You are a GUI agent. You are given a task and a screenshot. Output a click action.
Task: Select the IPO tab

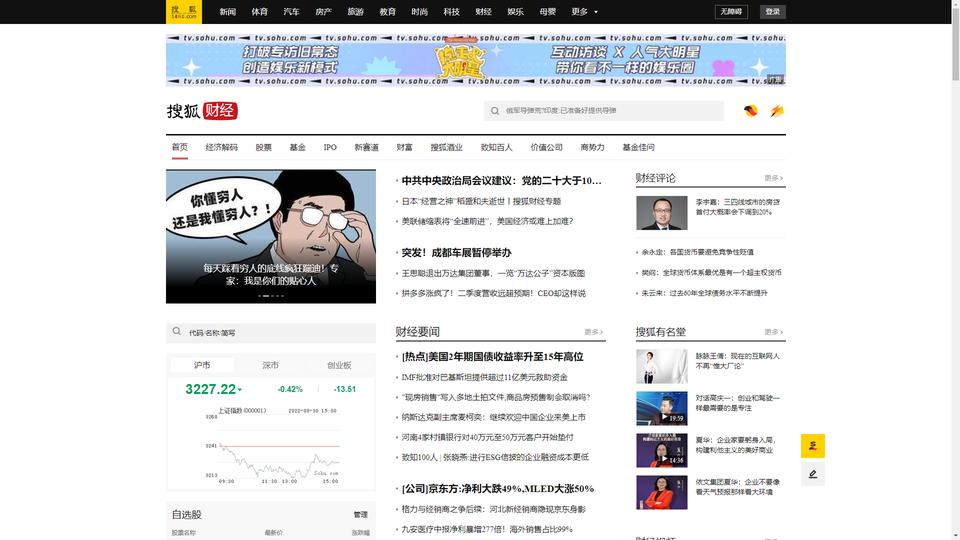[x=330, y=147]
